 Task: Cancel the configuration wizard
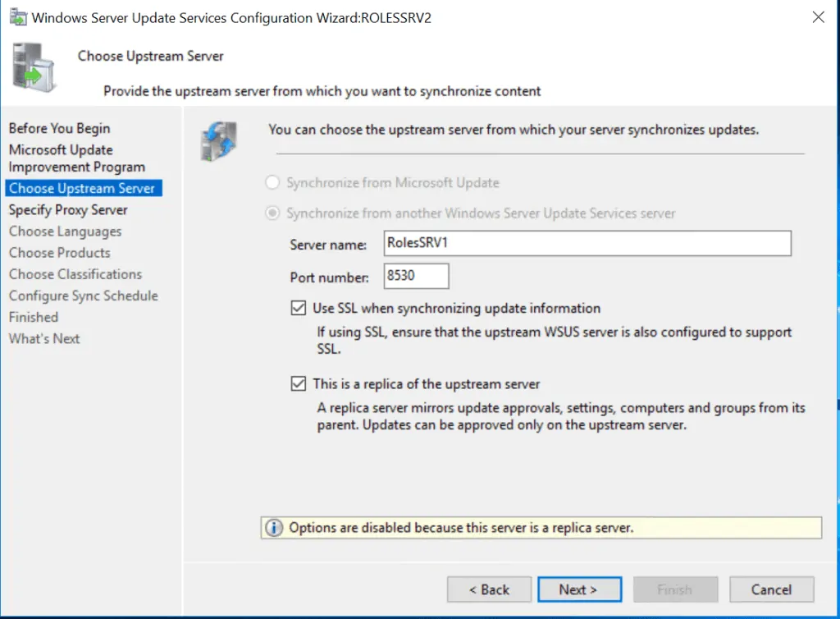pyautogui.click(x=770, y=589)
